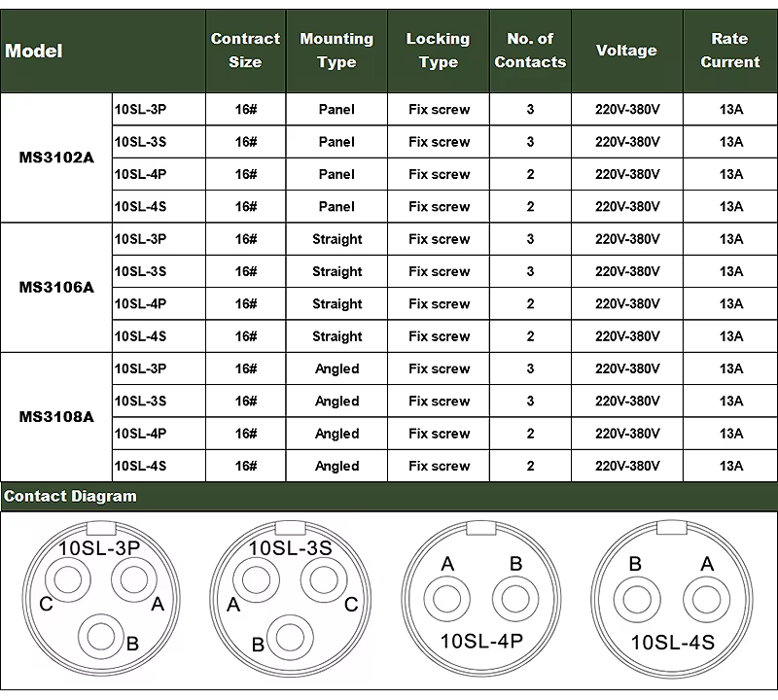Click contact B in the 10SL-3P diagram
The image size is (778, 700).
101,636
